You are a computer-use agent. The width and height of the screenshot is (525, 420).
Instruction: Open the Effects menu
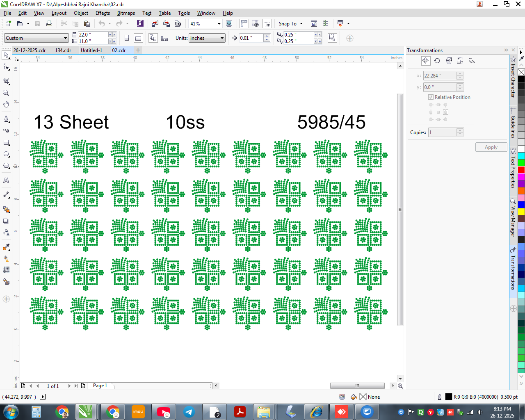click(x=103, y=13)
